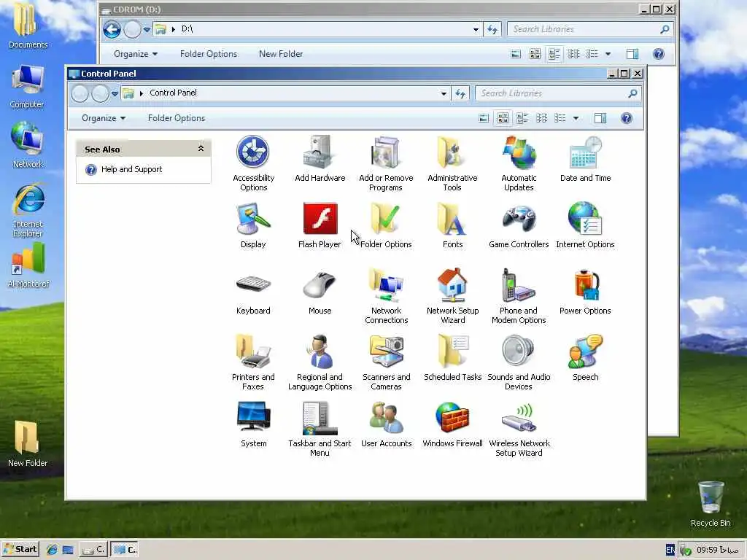Image resolution: width=747 pixels, height=560 pixels.
Task: Open Add Hardware wizard
Action: click(x=320, y=158)
